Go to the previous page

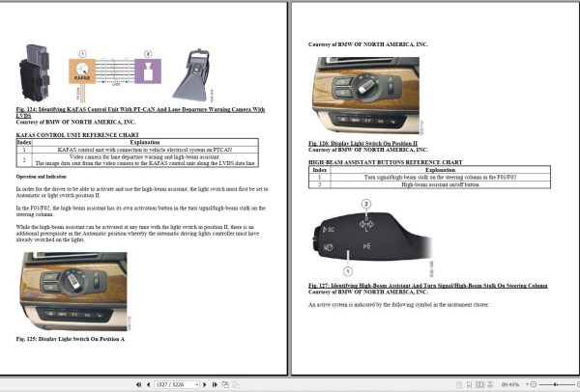(148, 384)
